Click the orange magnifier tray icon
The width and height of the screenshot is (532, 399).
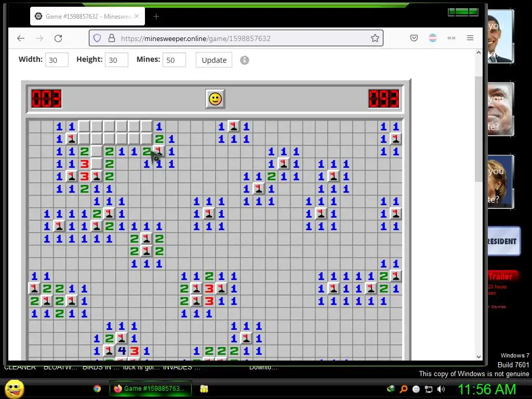click(404, 389)
